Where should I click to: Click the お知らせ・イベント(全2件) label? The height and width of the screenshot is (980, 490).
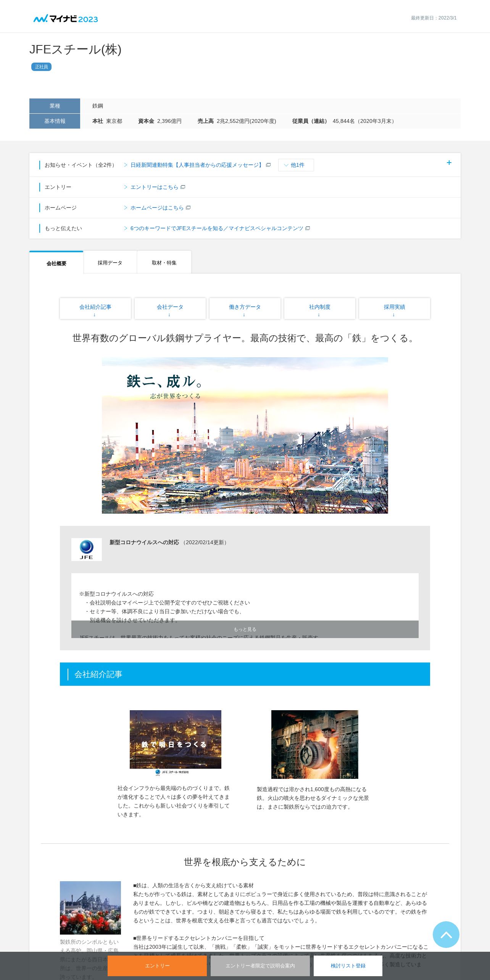[x=81, y=165]
